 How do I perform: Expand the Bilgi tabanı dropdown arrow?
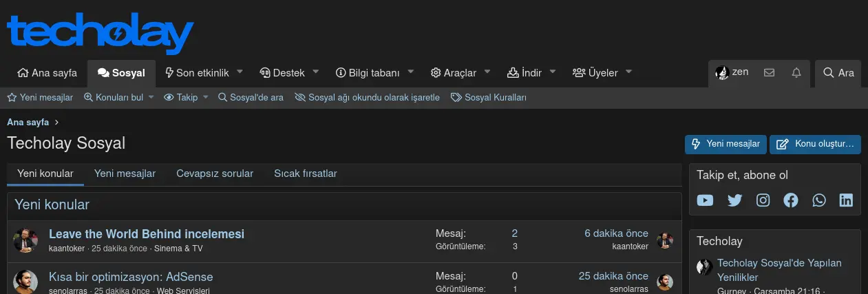click(x=411, y=72)
